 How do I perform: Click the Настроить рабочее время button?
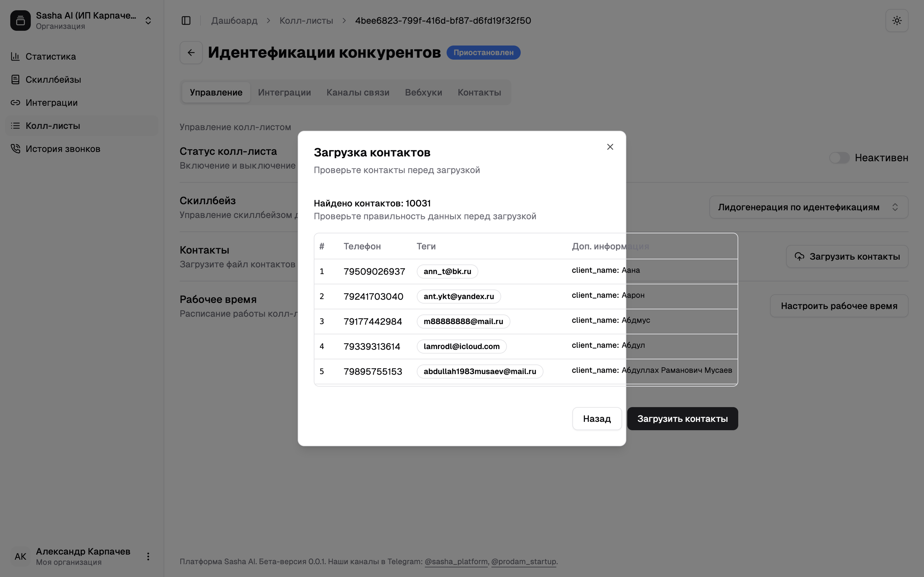(x=839, y=306)
